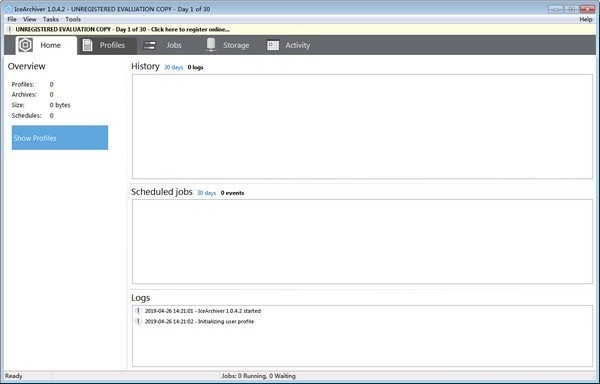Click the '0 logs' History counter
Viewport: 600px width, 384px height.
click(x=195, y=67)
